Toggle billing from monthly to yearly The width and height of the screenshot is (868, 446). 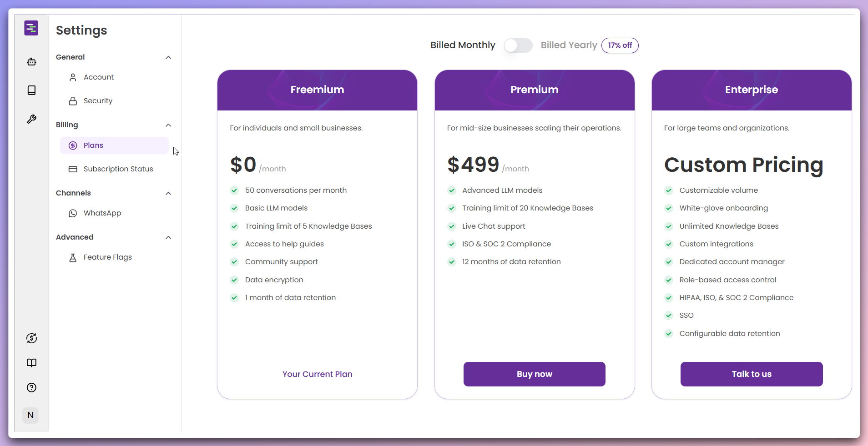(x=518, y=45)
